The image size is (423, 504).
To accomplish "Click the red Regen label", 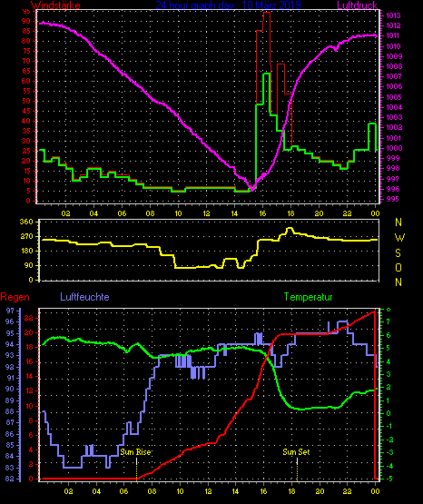I will coord(15,297).
